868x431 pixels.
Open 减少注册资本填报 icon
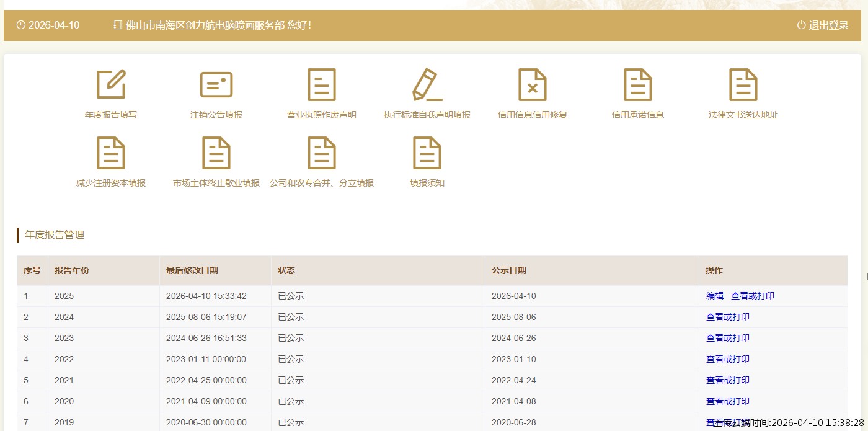[x=111, y=153]
